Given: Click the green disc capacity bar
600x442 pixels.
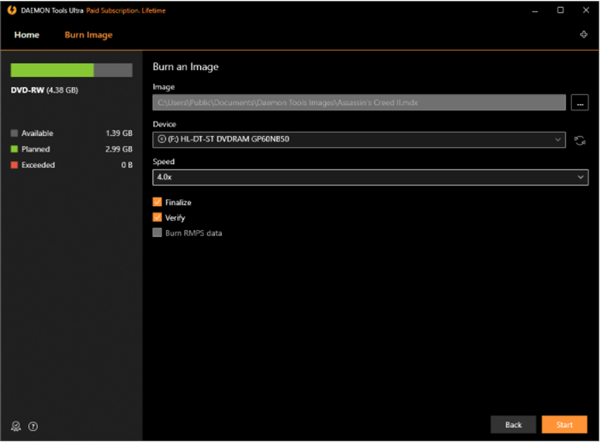Looking at the screenshot, I should point(72,70).
